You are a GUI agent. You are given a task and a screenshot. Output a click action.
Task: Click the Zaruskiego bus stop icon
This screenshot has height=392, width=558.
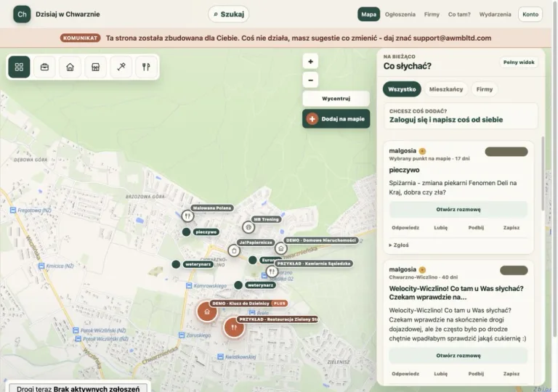(182, 335)
